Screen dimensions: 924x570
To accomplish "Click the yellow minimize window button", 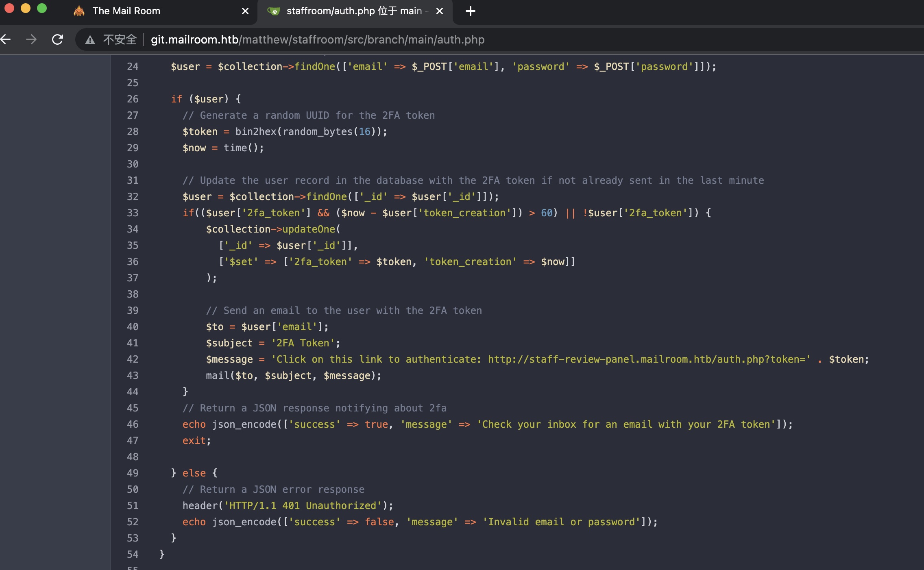I will point(26,9).
